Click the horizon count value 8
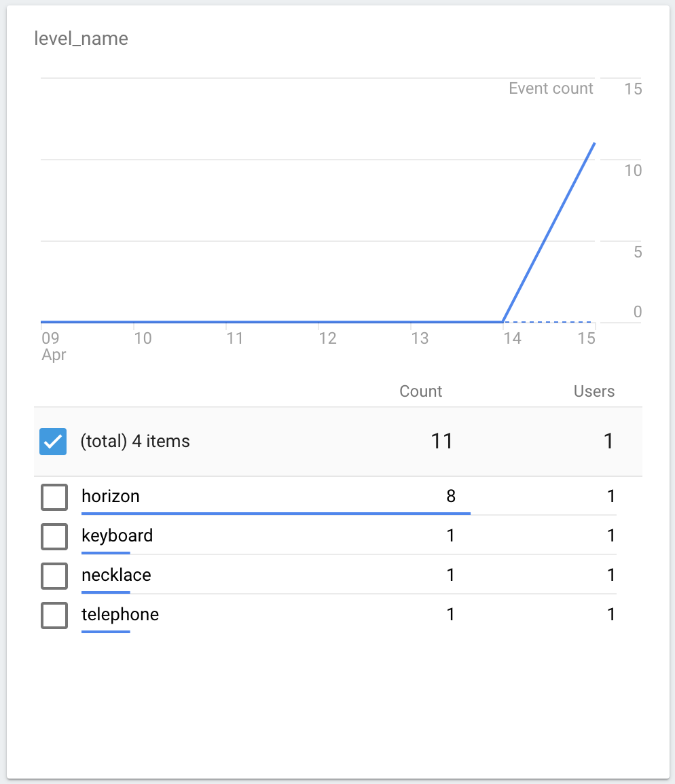675x784 pixels. (x=451, y=496)
